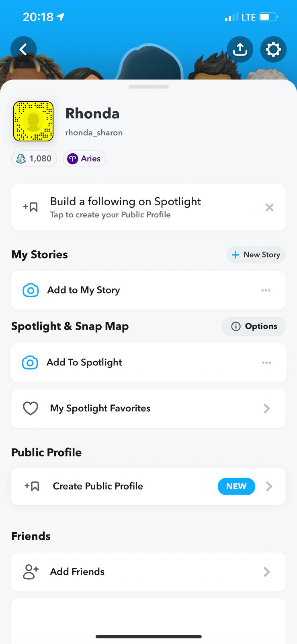The image size is (297, 644).
Task: Select Create Public Profile row
Action: pyautogui.click(x=121, y=486)
